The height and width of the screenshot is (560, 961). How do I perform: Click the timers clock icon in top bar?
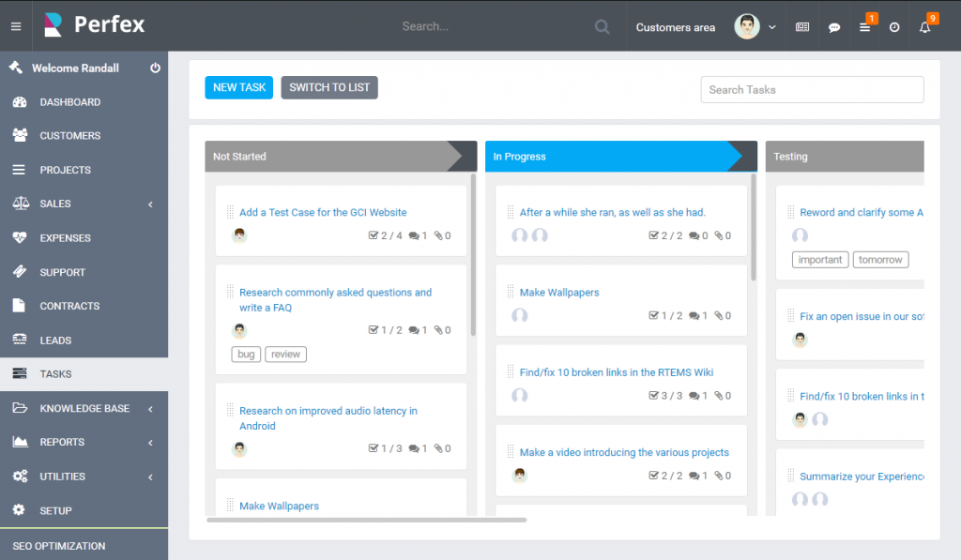[x=894, y=26]
